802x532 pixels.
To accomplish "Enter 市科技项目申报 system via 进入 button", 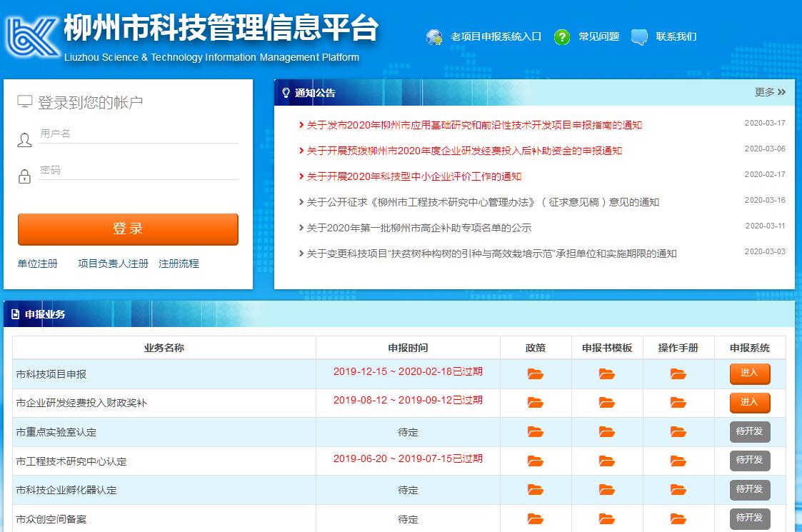I will (749, 373).
